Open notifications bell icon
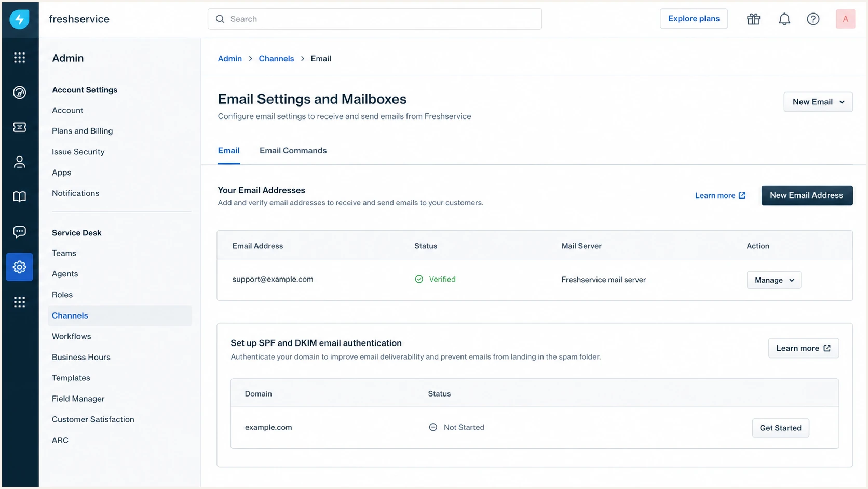This screenshot has height=489, width=868. (784, 19)
